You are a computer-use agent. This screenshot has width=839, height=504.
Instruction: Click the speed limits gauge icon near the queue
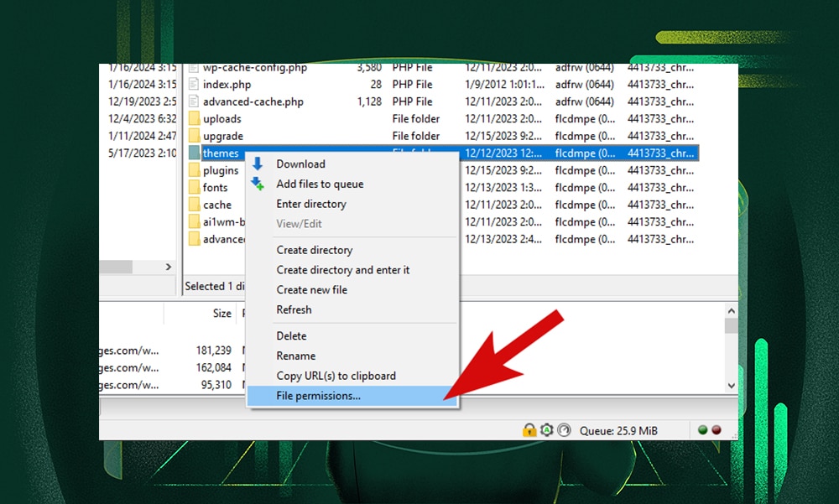coord(563,430)
